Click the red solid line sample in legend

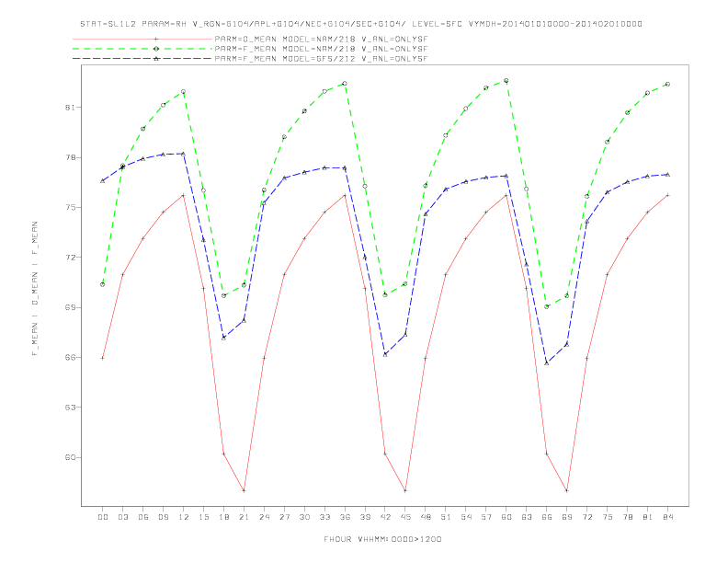tap(142, 39)
